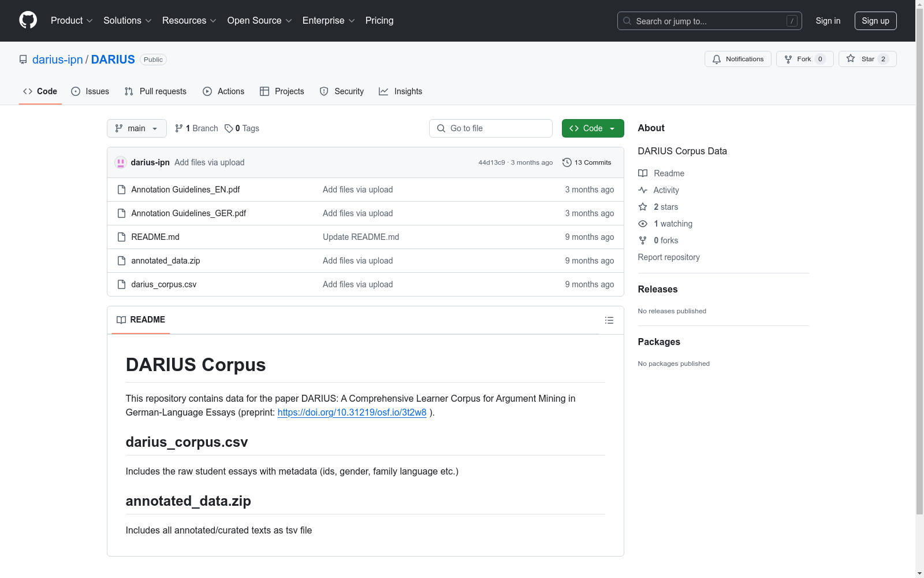
Task: Click the Sign in link
Action: (x=828, y=21)
